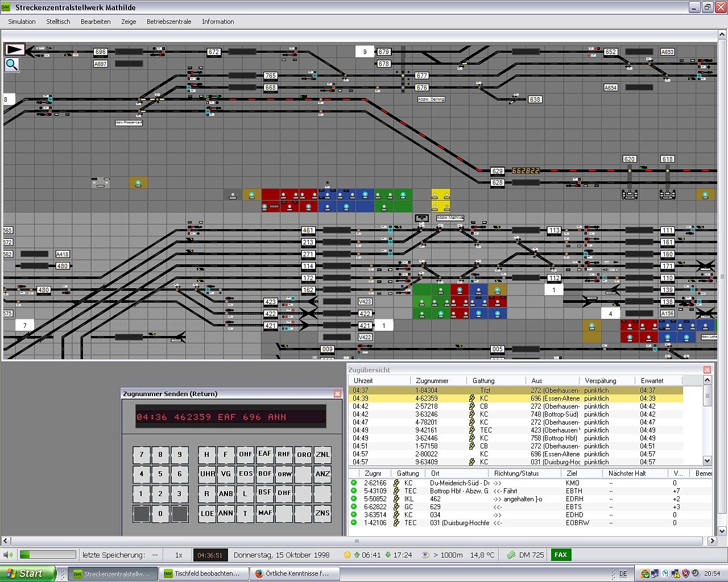
Task: Open the Simulation menu
Action: point(22,22)
